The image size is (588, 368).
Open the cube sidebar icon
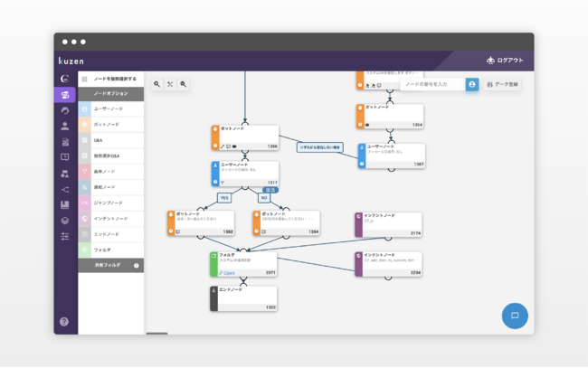(65, 221)
